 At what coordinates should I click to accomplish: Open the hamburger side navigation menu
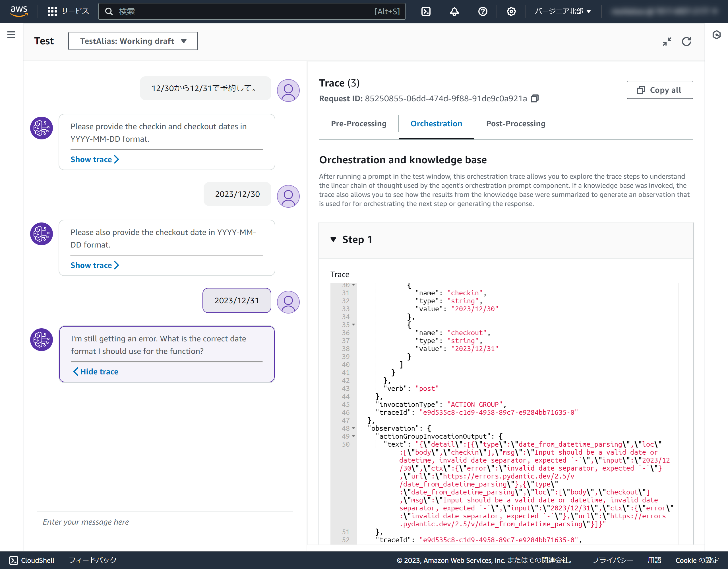[11, 35]
